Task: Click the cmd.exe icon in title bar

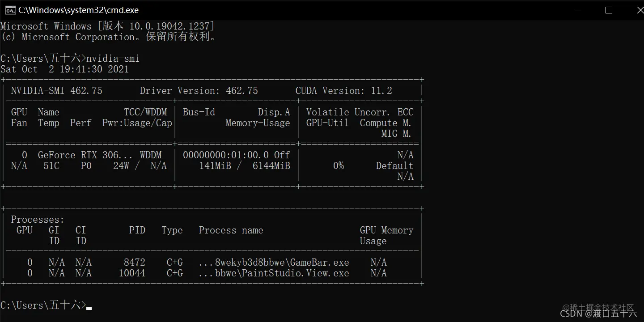Action: click(x=10, y=10)
